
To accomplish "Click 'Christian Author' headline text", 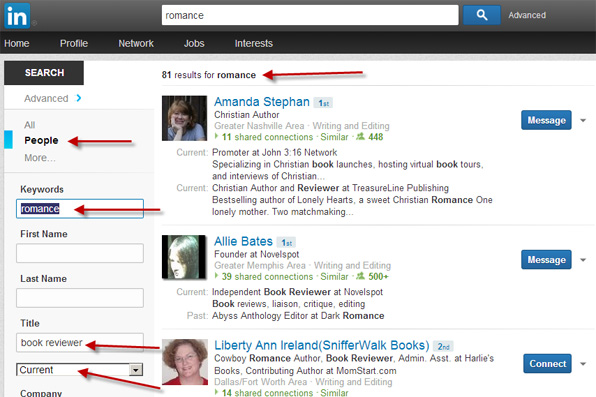I will point(247,115).
